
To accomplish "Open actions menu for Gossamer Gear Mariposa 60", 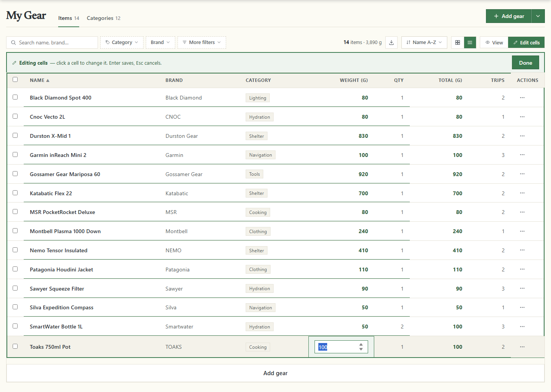I will click(522, 174).
